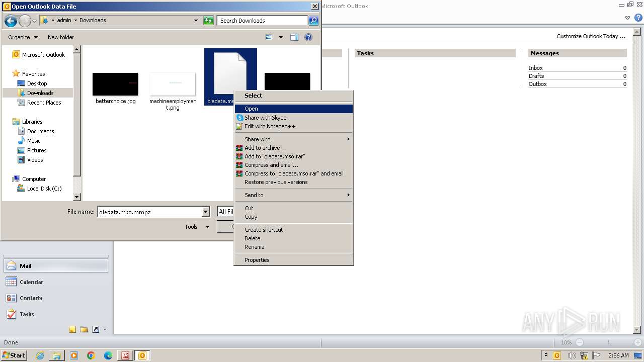Click the Shortcuts icon in Outlook navigation
This screenshot has height=362, width=644.
[96, 329]
